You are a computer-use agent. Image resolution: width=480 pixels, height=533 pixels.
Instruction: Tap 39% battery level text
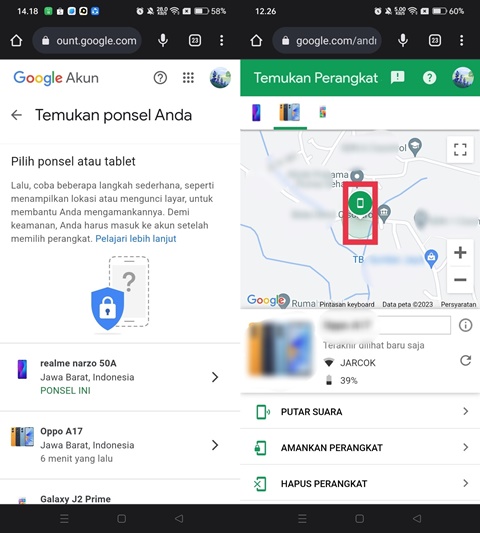pos(349,380)
